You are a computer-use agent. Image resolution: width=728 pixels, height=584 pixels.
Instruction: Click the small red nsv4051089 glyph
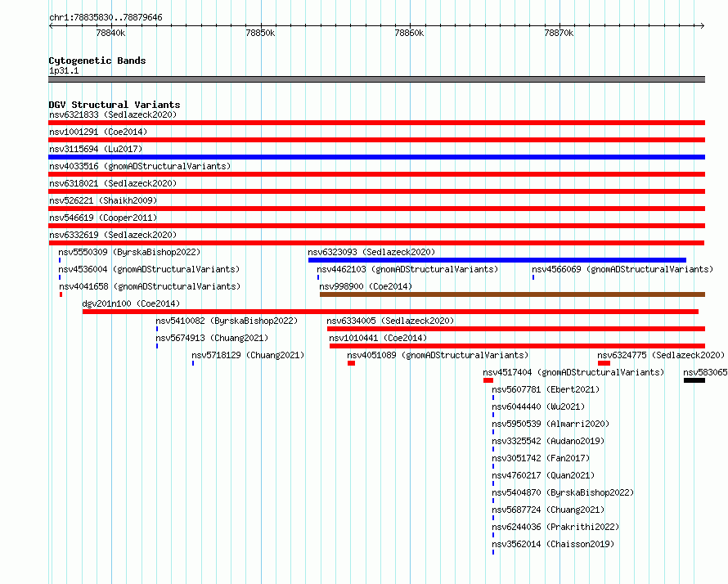click(351, 363)
